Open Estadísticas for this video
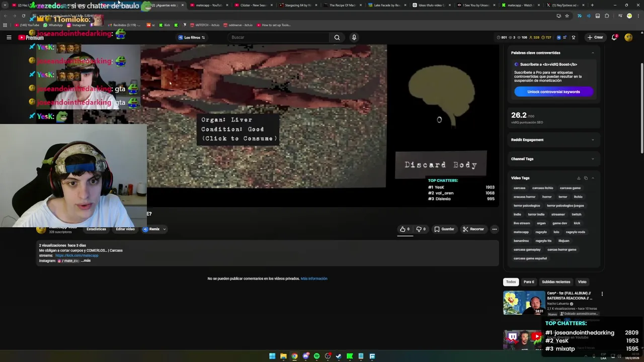The image size is (644, 362). (x=96, y=229)
